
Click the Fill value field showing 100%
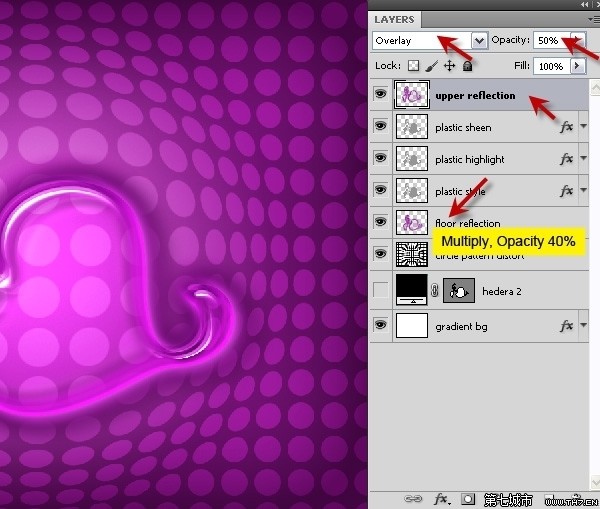550,66
